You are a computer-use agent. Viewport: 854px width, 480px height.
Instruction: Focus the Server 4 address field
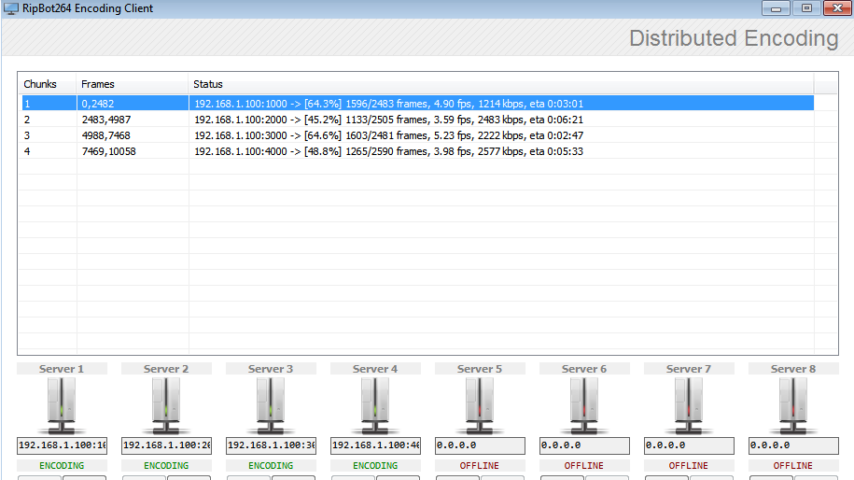pyautogui.click(x=376, y=446)
